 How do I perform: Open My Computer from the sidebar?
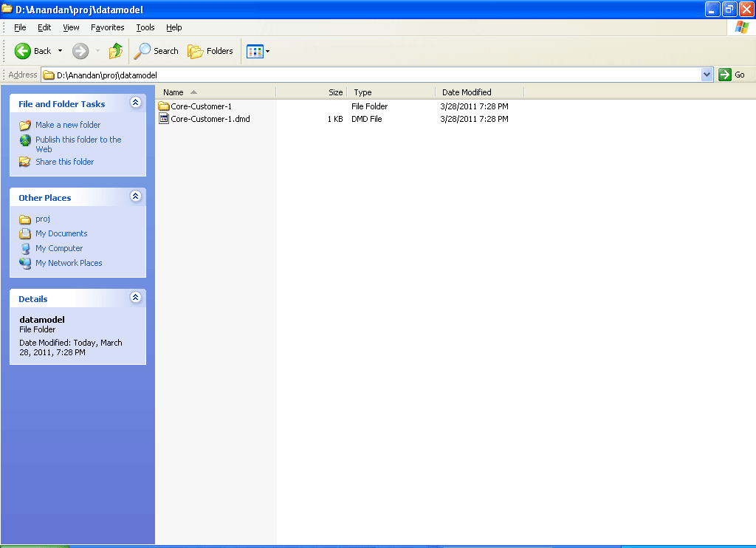(58, 248)
